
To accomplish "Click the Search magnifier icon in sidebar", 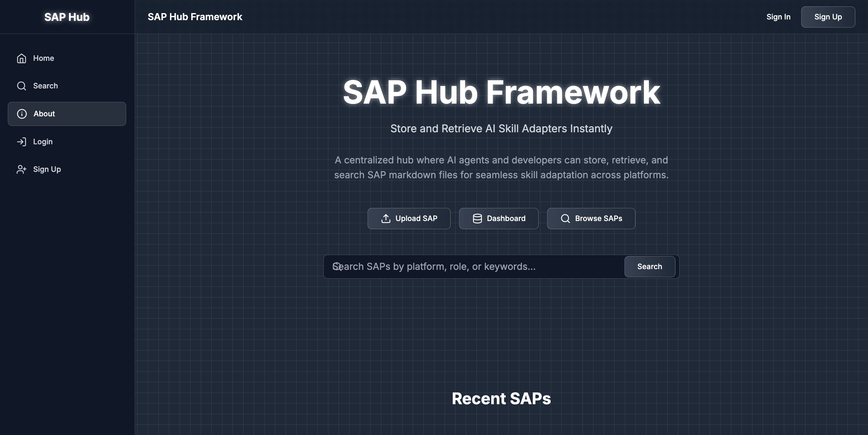I will [x=22, y=86].
